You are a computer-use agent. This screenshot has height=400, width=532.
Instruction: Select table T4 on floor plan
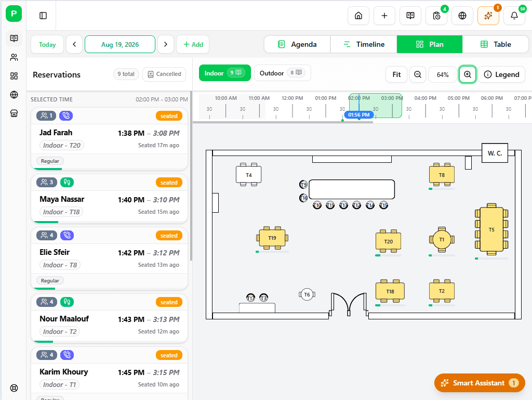point(249,175)
